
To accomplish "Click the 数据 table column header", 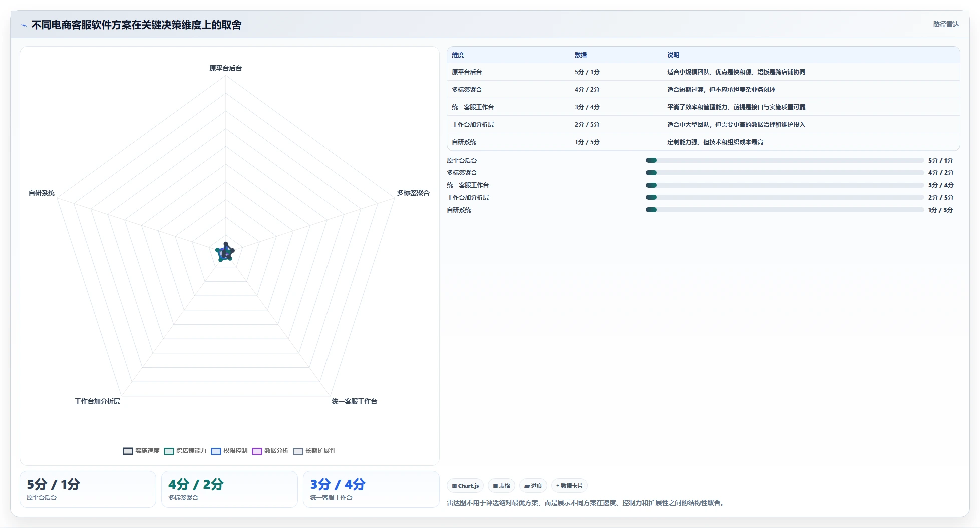I will (581, 55).
